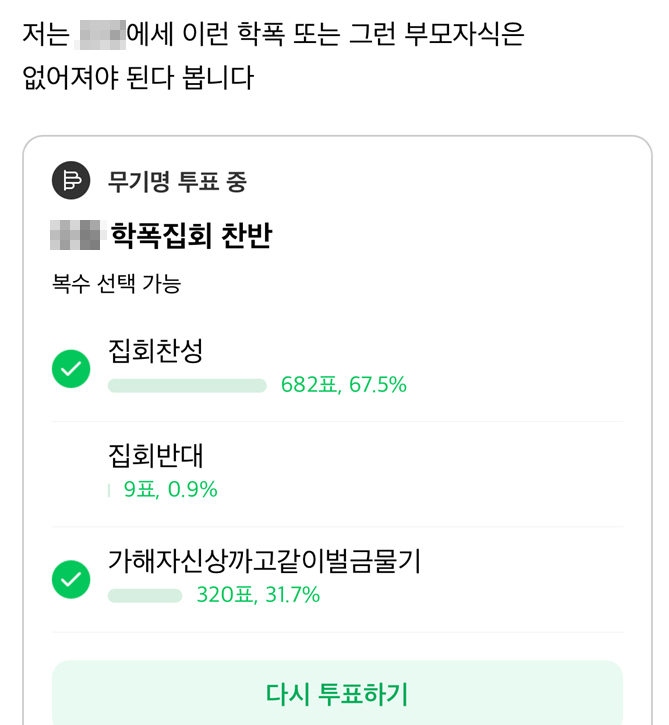Click the poll icon in the card header
Viewport: 669px width, 725px height.
(71, 181)
